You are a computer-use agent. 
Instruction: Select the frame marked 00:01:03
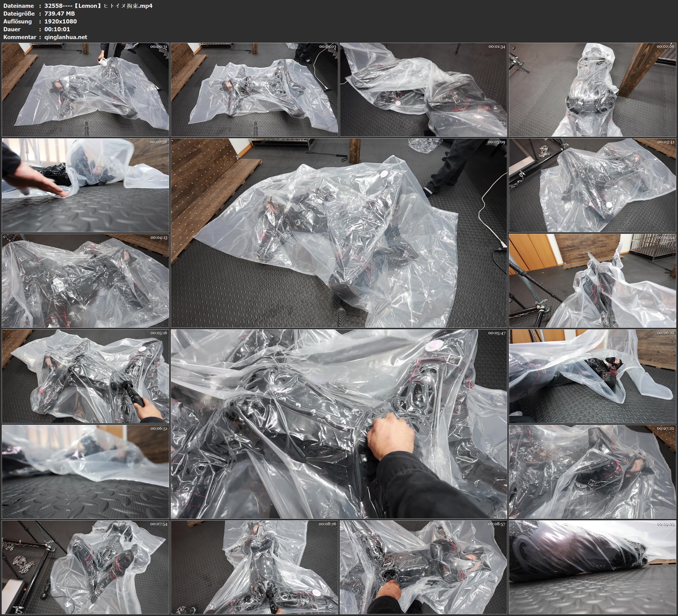click(x=254, y=89)
